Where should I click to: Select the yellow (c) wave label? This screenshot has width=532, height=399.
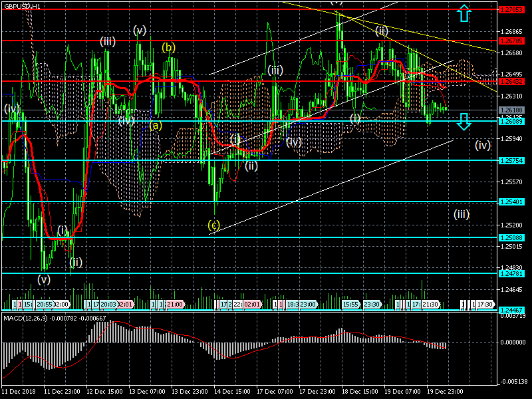point(213,225)
